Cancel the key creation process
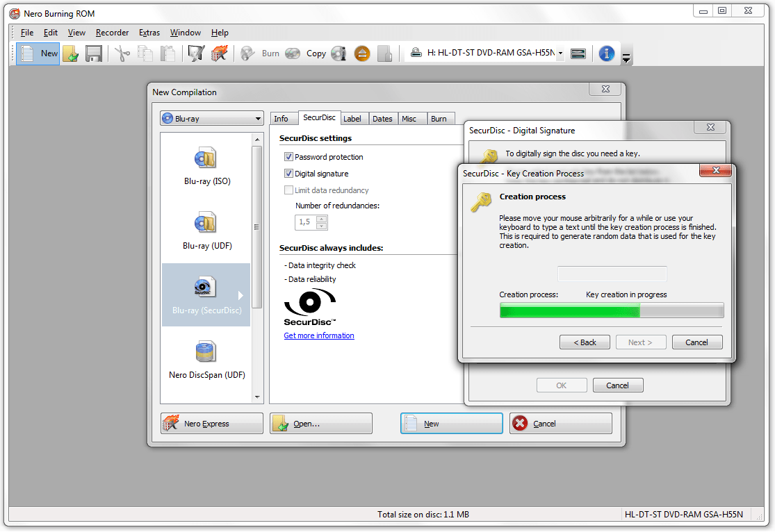The width and height of the screenshot is (775, 532). point(697,342)
